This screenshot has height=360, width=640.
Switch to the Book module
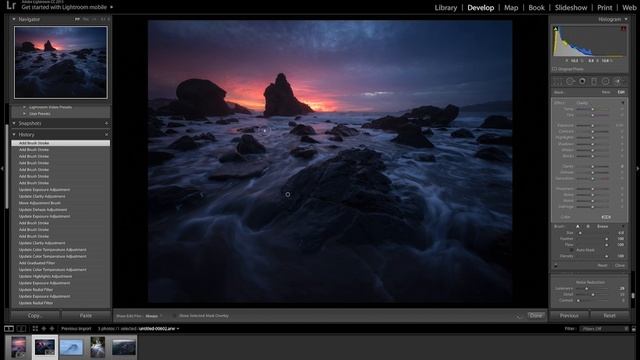(536, 8)
